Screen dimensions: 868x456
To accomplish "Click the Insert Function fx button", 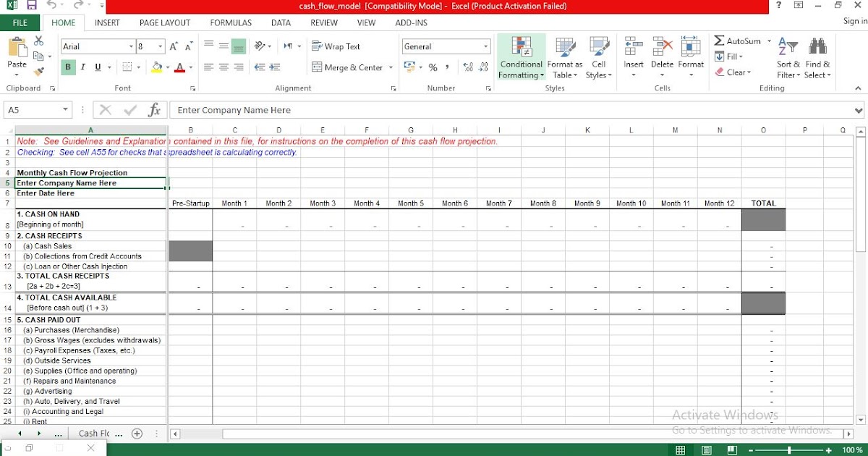I will (154, 111).
